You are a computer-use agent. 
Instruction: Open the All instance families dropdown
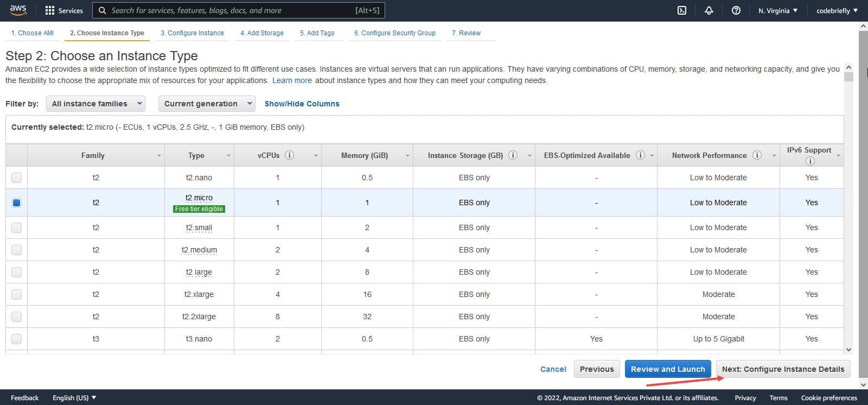click(x=95, y=104)
